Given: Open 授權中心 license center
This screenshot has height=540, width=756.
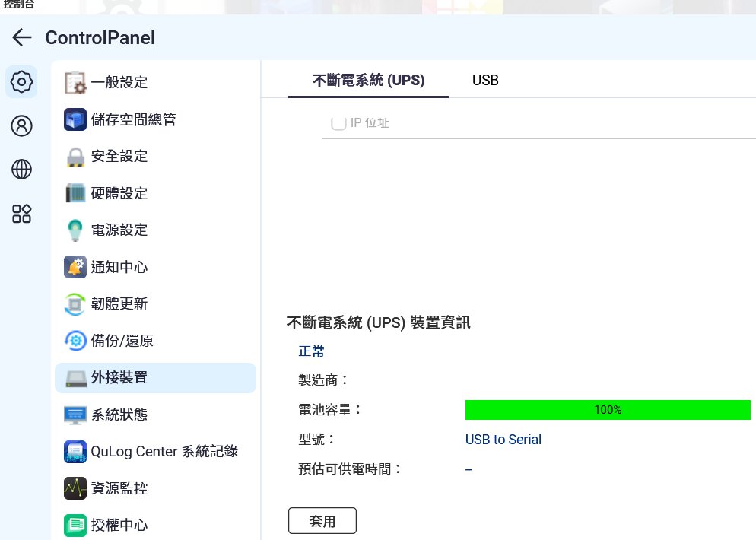Looking at the screenshot, I should [119, 525].
